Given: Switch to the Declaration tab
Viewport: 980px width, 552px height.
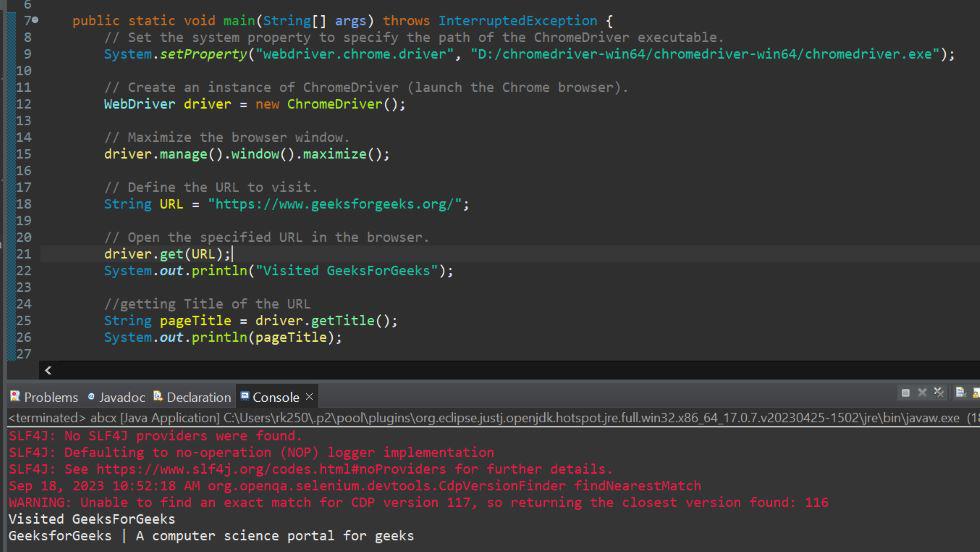Looking at the screenshot, I should coord(192,397).
